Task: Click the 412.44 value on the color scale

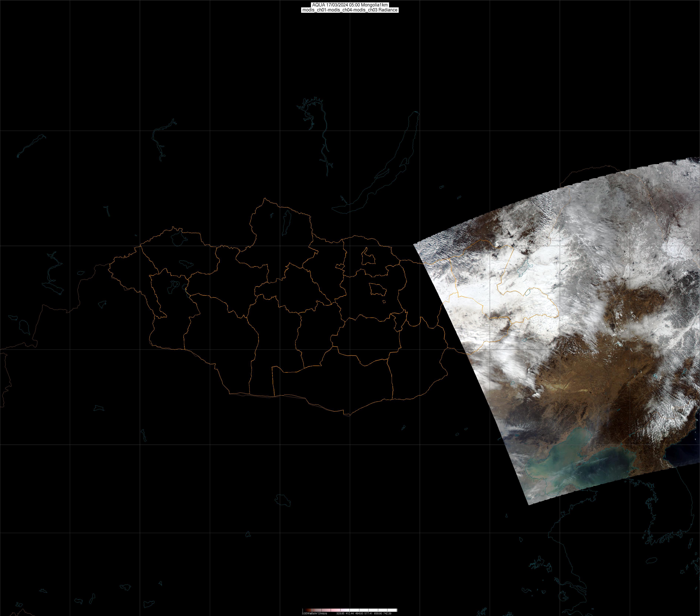Action: click(x=349, y=613)
